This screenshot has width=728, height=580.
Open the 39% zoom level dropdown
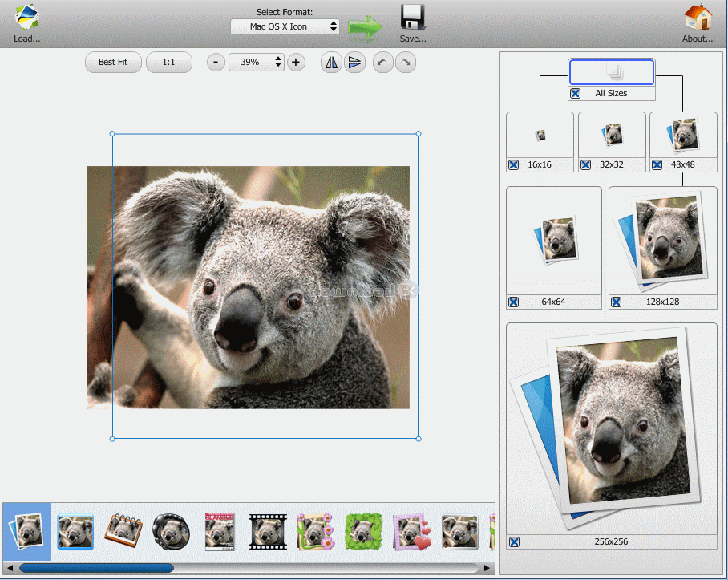(257, 63)
